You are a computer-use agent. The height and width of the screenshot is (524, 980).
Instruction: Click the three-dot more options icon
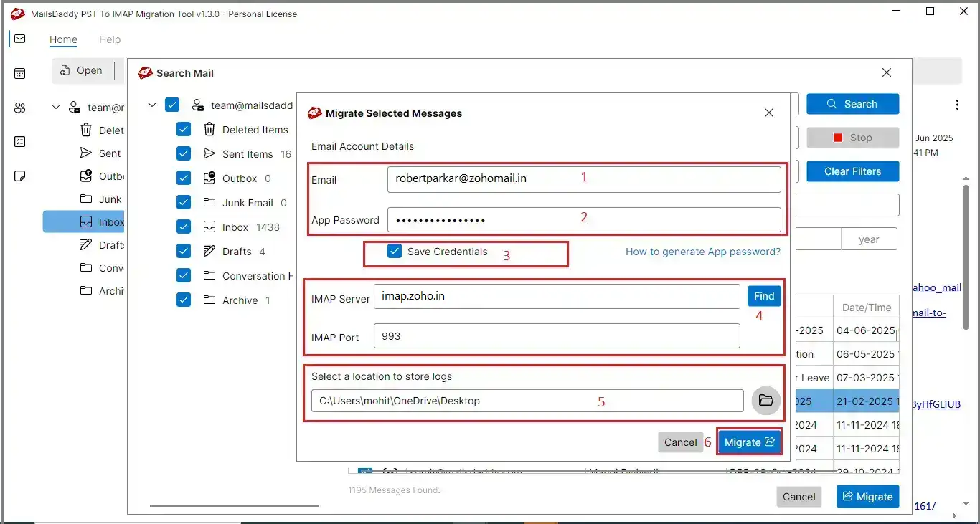click(957, 105)
